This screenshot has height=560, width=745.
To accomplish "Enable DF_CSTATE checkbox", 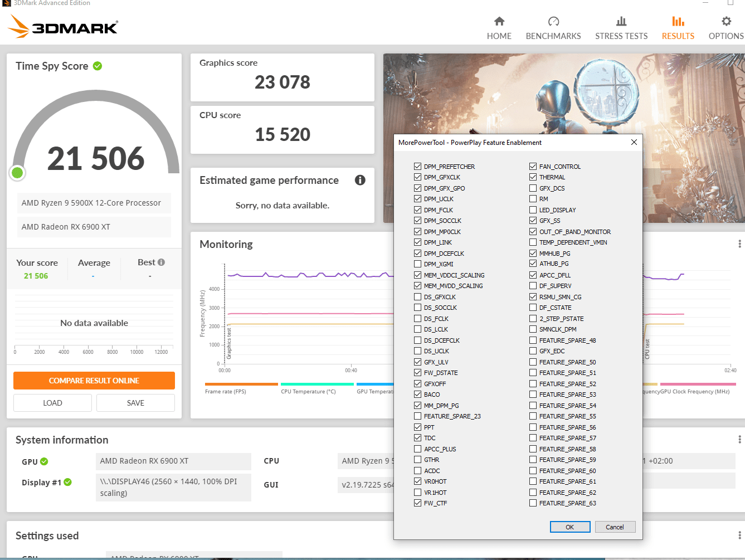I will click(533, 308).
